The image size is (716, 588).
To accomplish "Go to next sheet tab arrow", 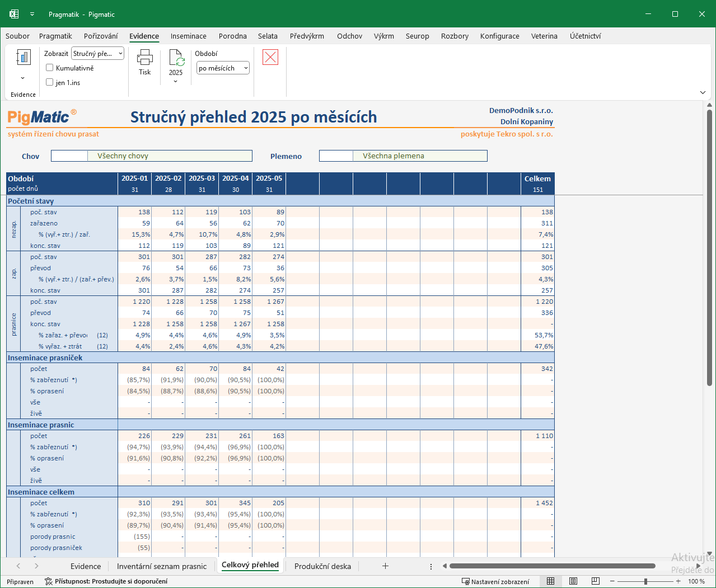I will [x=36, y=566].
